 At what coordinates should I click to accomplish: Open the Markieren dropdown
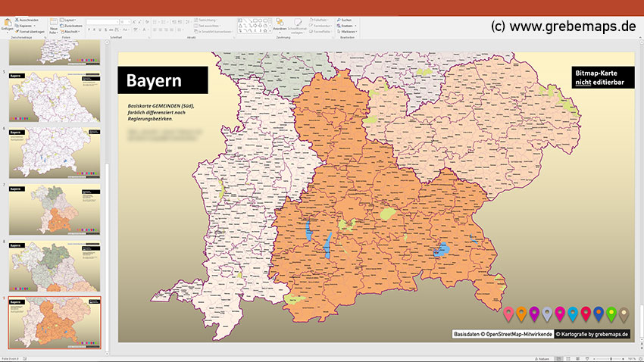348,31
